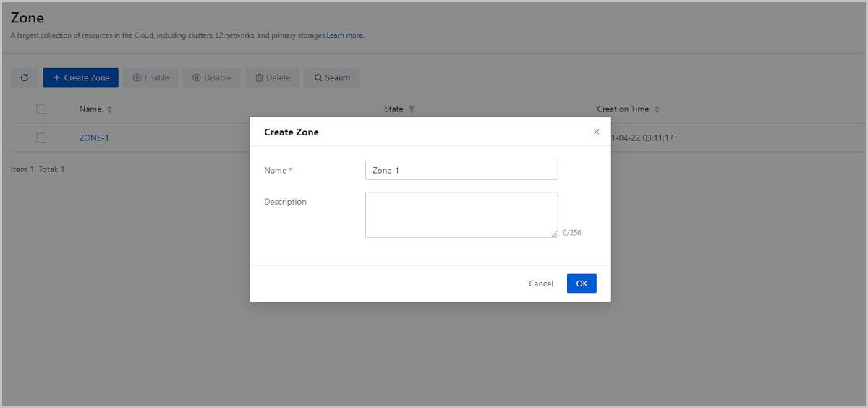Click the Create Zone dialog title
The height and width of the screenshot is (408, 868).
pos(292,132)
